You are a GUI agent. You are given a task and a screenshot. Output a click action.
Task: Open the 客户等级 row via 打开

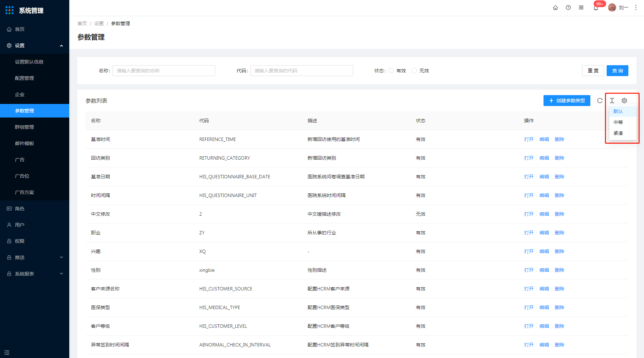coord(529,326)
